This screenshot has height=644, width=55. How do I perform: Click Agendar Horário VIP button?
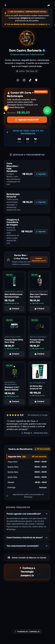pos(27,120)
